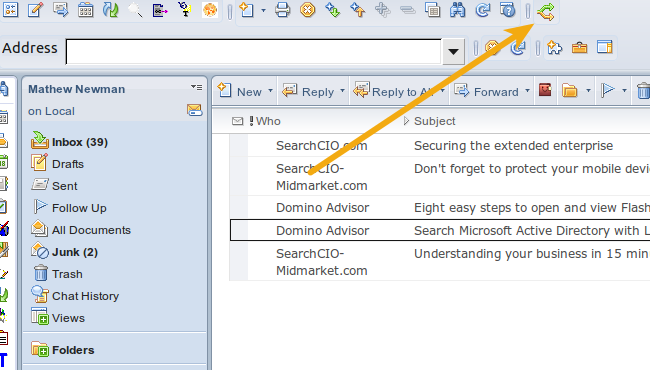Click the move to folder icon
This screenshot has width=650, height=370.
pos(570,90)
